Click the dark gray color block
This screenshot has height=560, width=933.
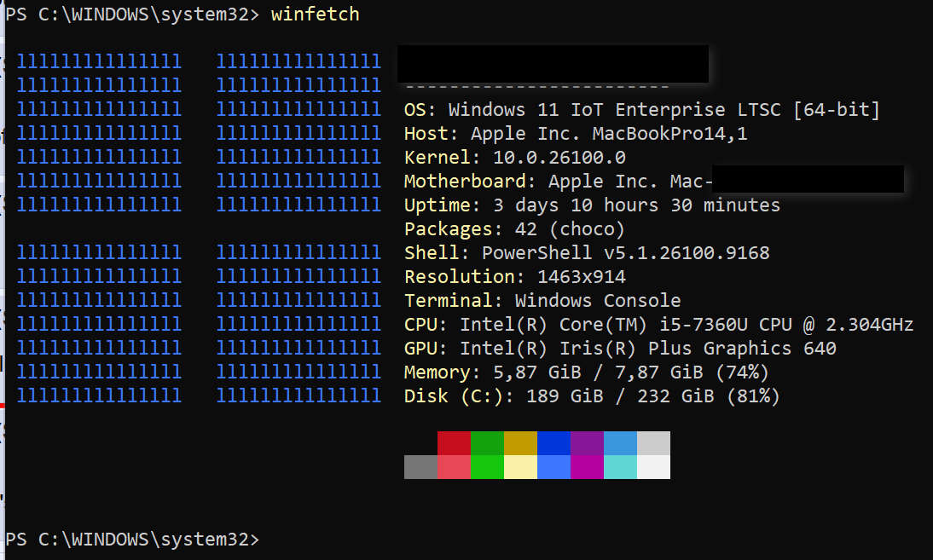point(420,467)
